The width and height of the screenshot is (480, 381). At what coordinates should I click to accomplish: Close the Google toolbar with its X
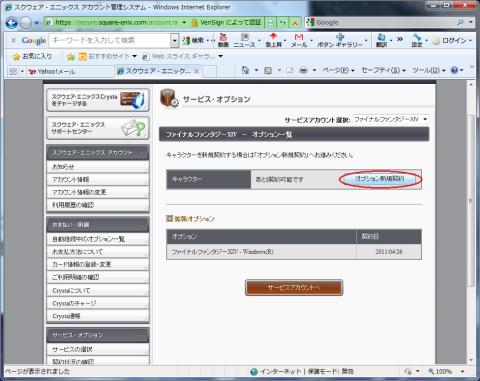point(13,40)
